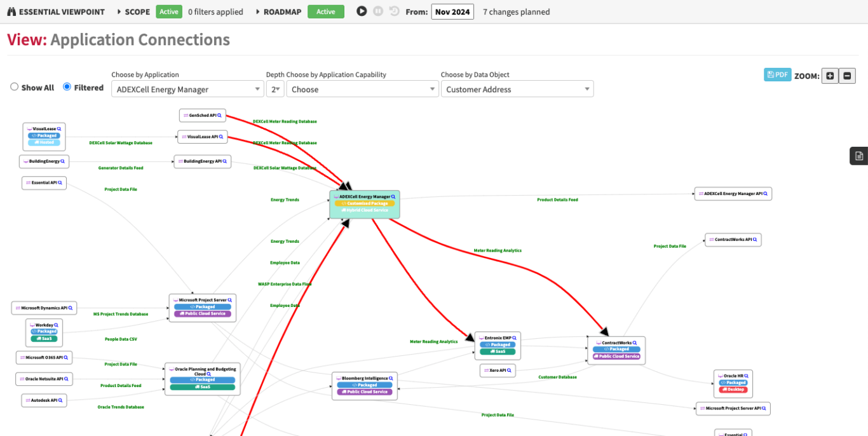Select the Show All radio button
Image resolution: width=868 pixels, height=436 pixels.
pos(14,87)
